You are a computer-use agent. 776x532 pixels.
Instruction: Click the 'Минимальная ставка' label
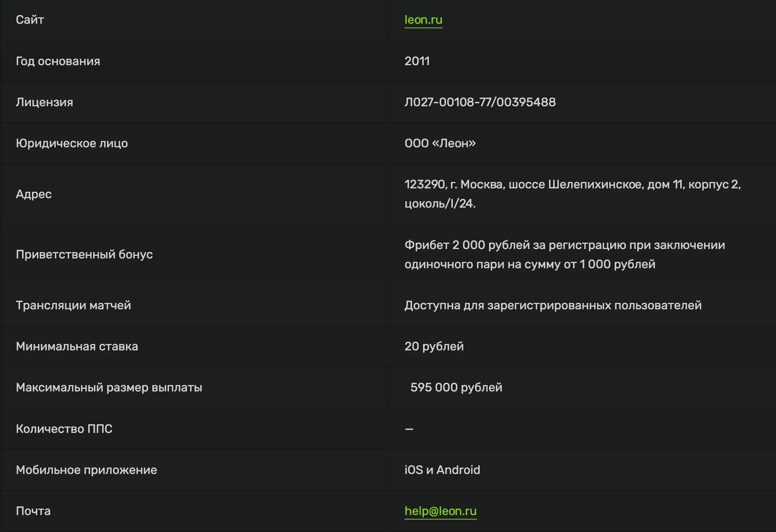pyautogui.click(x=77, y=346)
